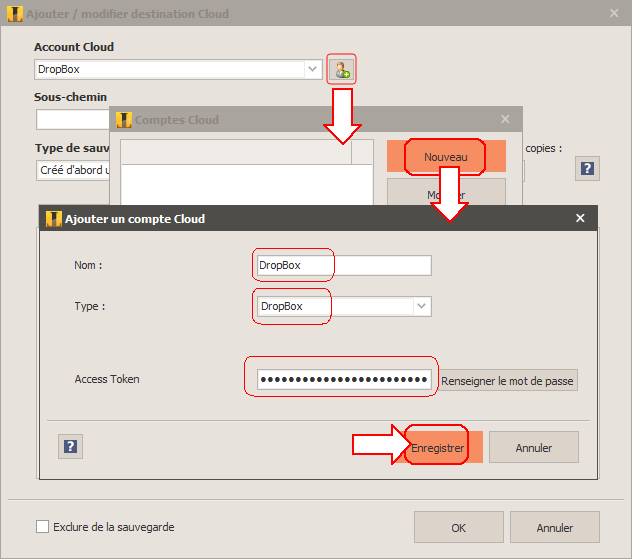Click the partially hidden Modifier button
The height and width of the screenshot is (559, 632).
point(446,192)
